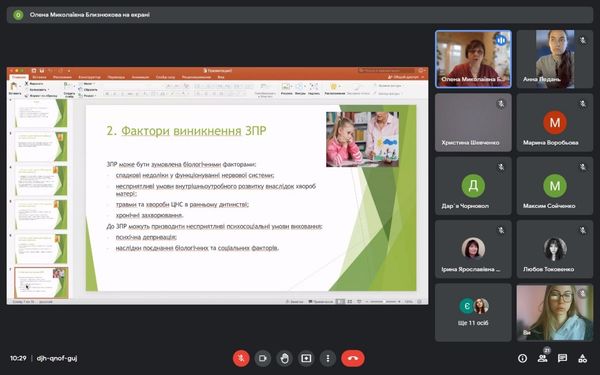Toggle the camera on/off button
The image size is (600, 375).
click(262, 359)
